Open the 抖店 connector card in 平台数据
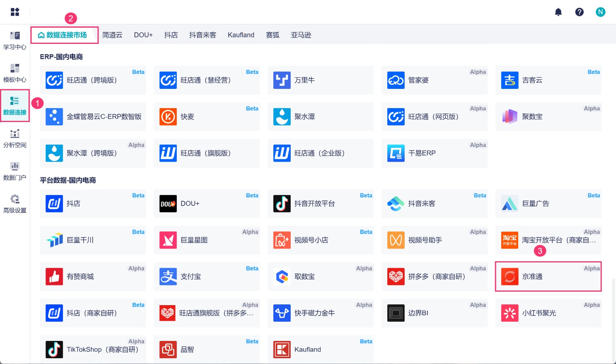The image size is (616, 364). [x=93, y=204]
